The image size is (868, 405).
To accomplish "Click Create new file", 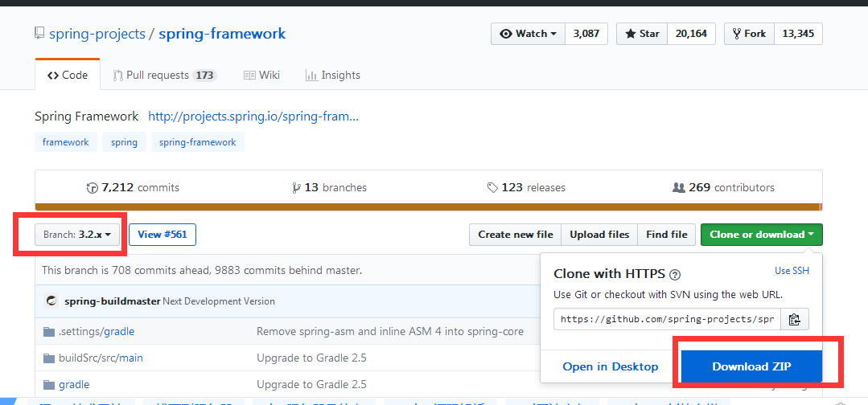I will [516, 235].
